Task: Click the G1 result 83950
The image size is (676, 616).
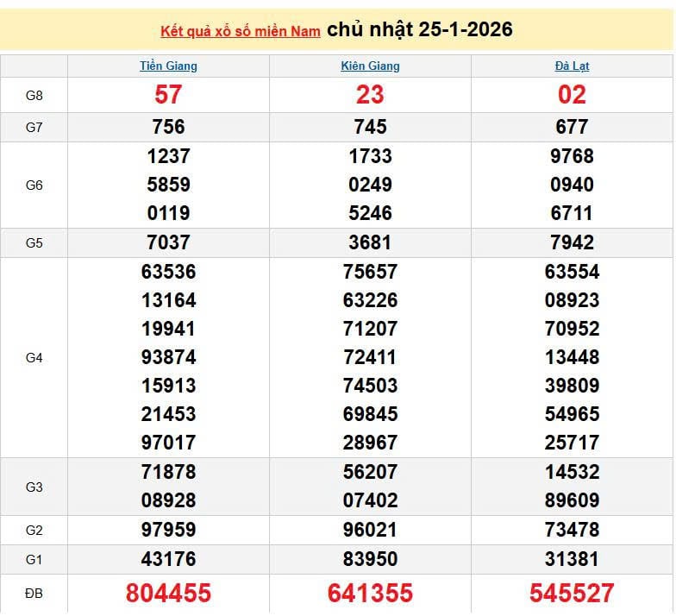Action: tap(370, 559)
